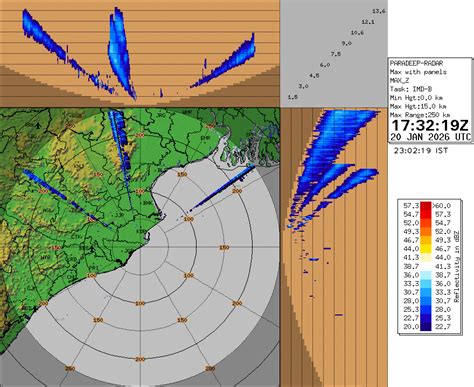Click the 12.1 height scale label
This screenshot has width=474, height=387.
click(368, 22)
